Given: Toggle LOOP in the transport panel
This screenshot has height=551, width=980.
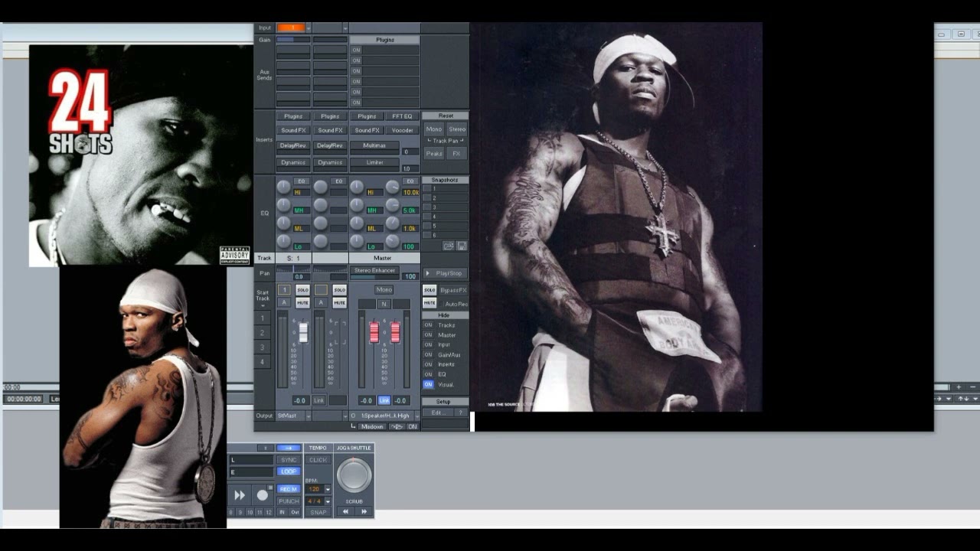Looking at the screenshot, I should pos(289,471).
